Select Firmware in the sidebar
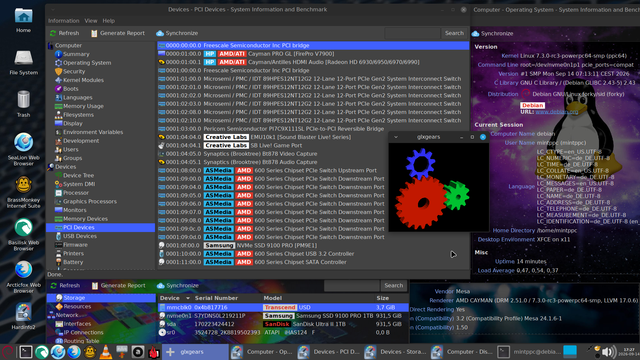Screen dimensions: 640x360 point(75,245)
